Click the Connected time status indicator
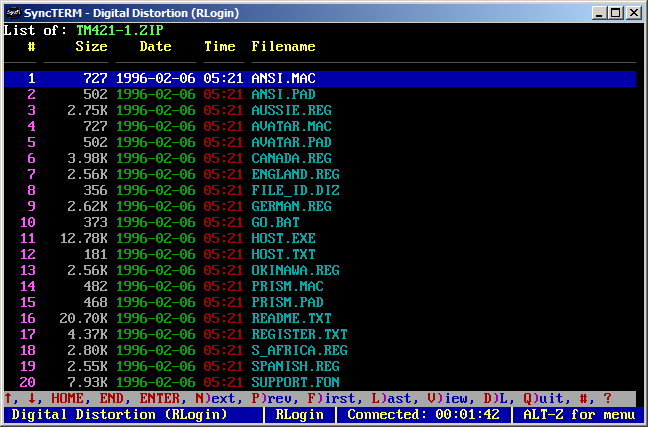This screenshot has height=427, width=648. 423,414
